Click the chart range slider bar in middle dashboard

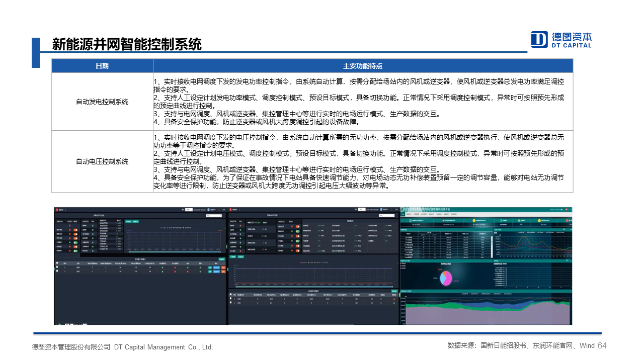(x=313, y=286)
